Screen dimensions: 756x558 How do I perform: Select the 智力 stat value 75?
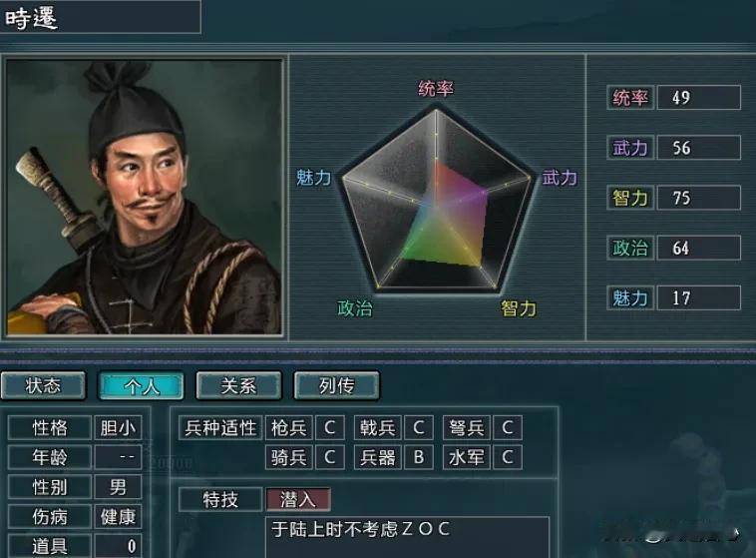point(698,198)
